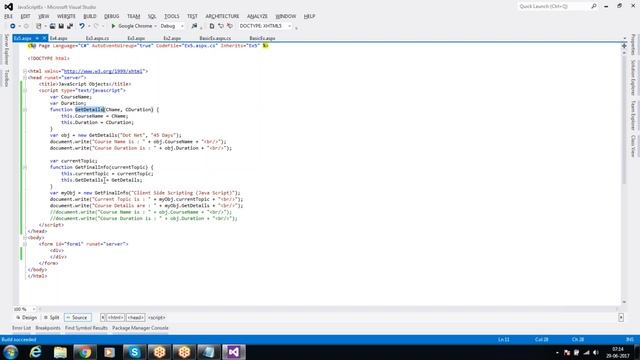Close the Ex5.aspx tab
The width and height of the screenshot is (640, 360).
coord(44,38)
